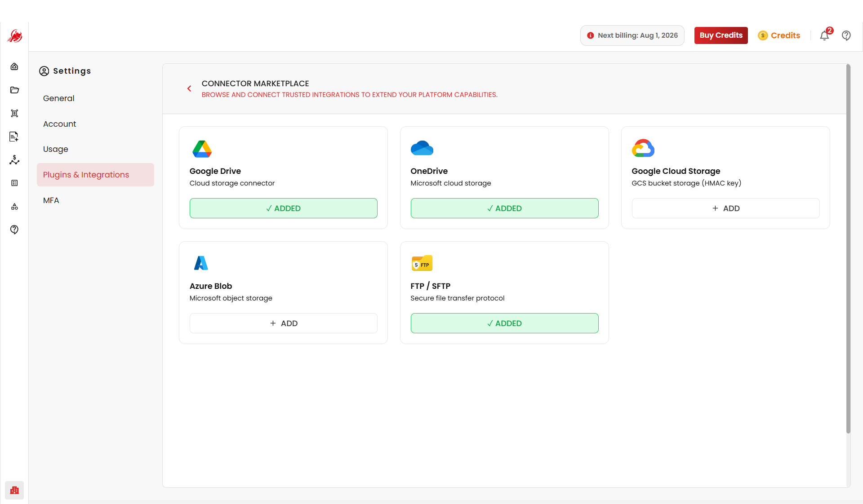Click the red bird app logo
Image resolution: width=863 pixels, height=504 pixels.
[14, 36]
